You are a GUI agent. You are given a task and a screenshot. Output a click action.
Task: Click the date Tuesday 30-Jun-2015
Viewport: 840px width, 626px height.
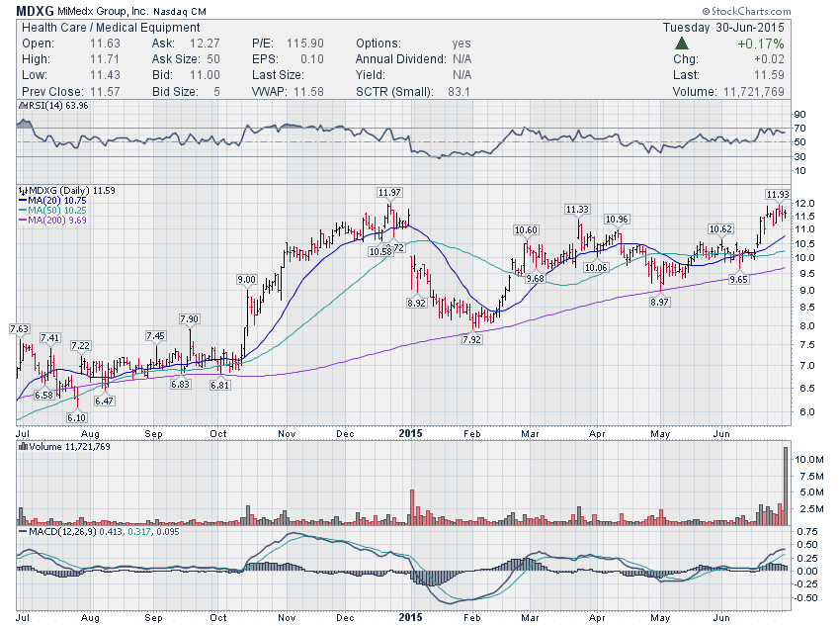coord(723,28)
